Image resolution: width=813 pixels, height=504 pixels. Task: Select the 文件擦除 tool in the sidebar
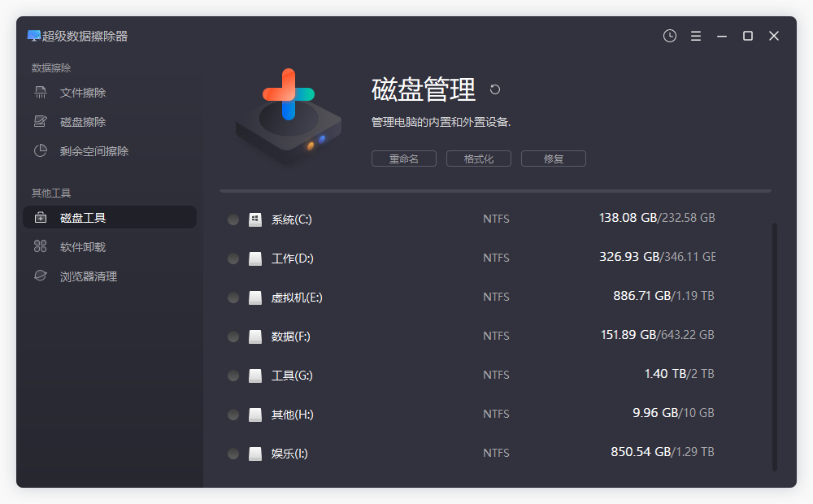[x=39, y=92]
